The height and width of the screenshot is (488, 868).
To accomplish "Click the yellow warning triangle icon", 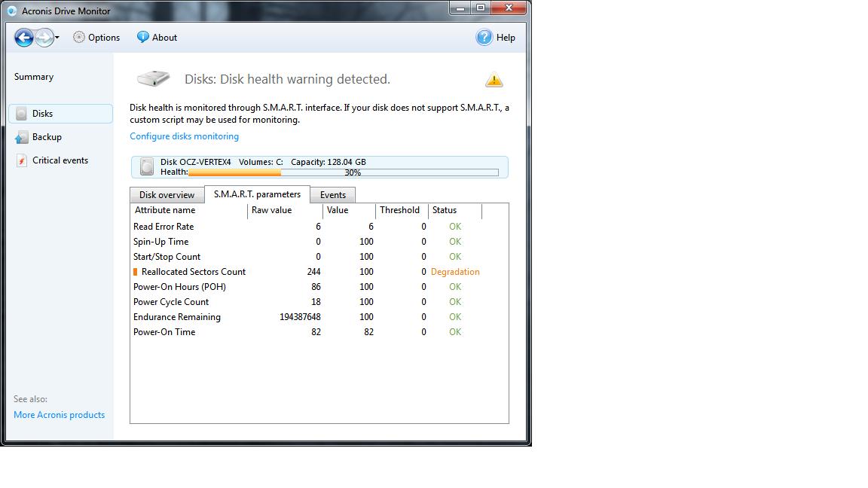I will tap(494, 81).
